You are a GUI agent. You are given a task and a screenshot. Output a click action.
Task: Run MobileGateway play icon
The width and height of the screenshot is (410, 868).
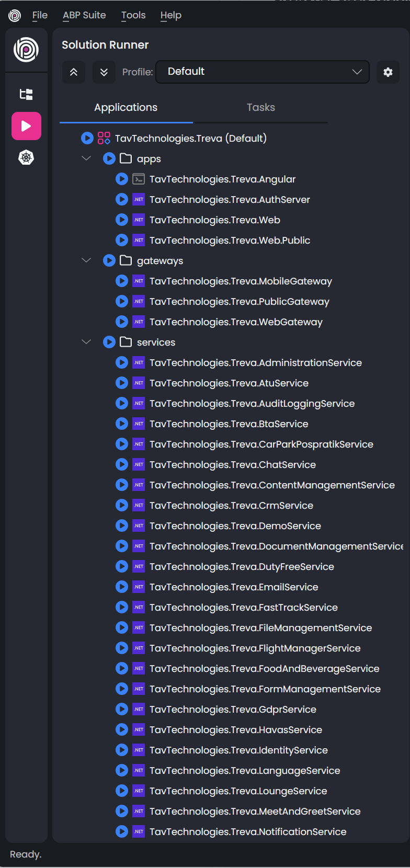click(122, 281)
